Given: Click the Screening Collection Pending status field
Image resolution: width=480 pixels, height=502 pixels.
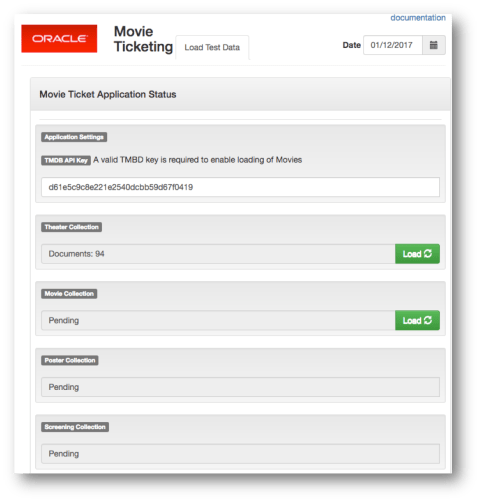Looking at the screenshot, I should (x=240, y=454).
